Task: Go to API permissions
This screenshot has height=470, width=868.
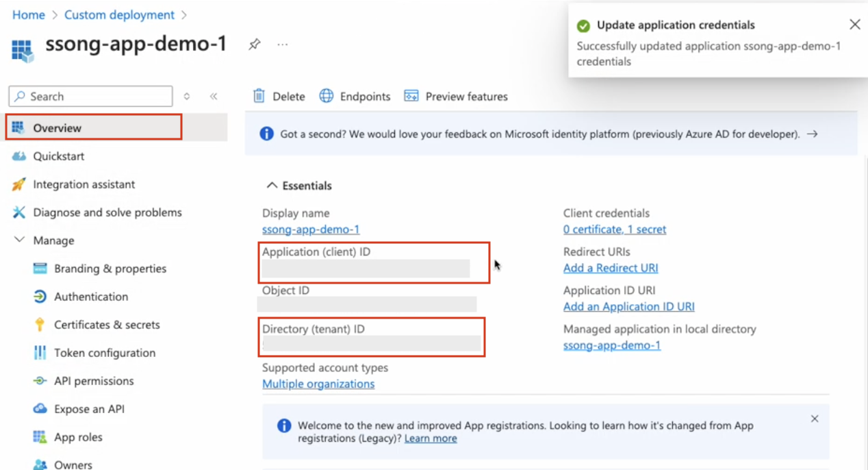Action: point(94,381)
